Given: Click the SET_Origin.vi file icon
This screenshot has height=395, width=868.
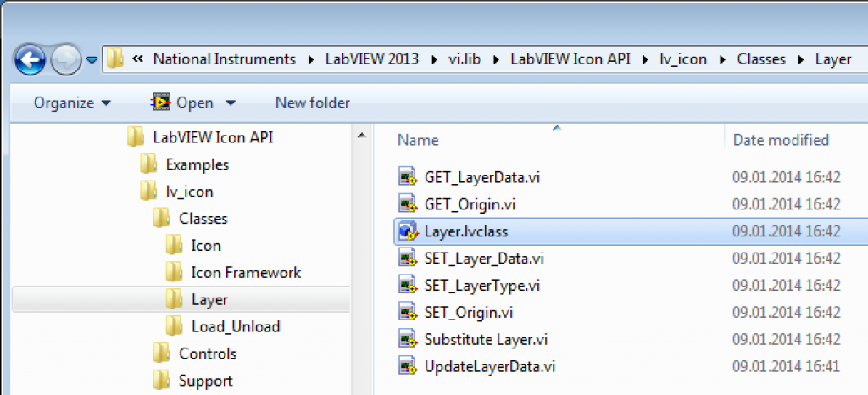Looking at the screenshot, I should [408, 313].
